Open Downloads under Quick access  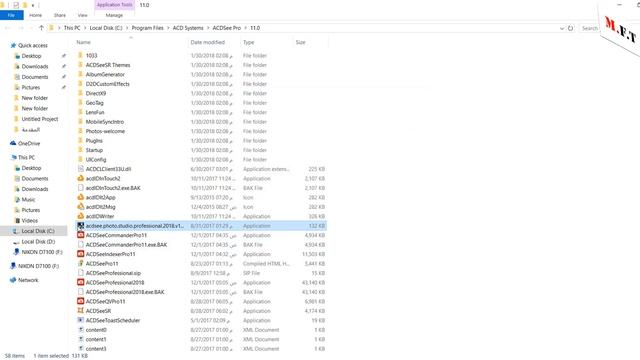click(35, 66)
